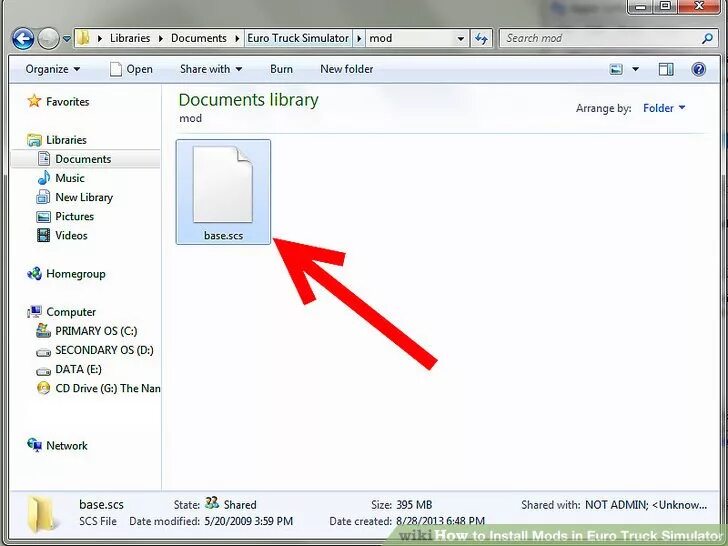Image resolution: width=728 pixels, height=546 pixels.
Task: Click the Computer monitor icon
Action: point(34,312)
